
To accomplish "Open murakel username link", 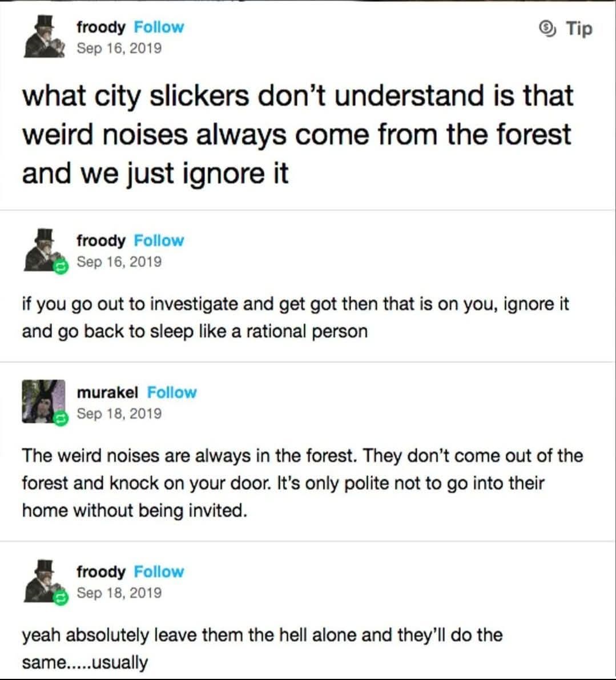I will click(x=107, y=392).
